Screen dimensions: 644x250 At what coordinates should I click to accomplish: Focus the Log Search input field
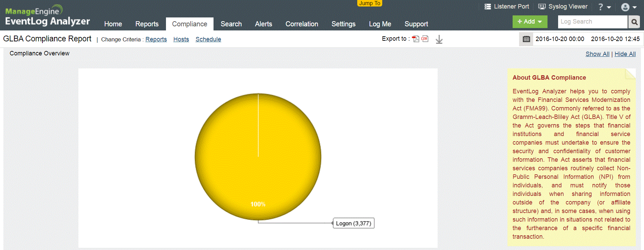(x=593, y=22)
